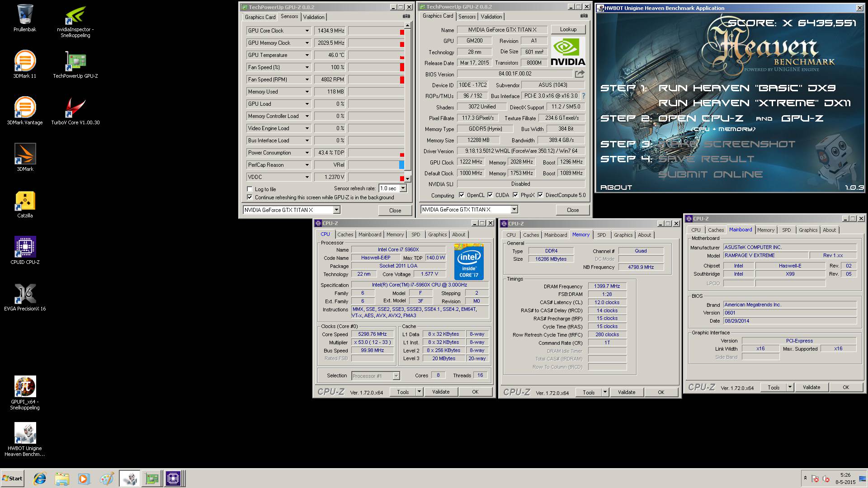Expand the PerfCap Reason sensor dropdown

(x=307, y=165)
